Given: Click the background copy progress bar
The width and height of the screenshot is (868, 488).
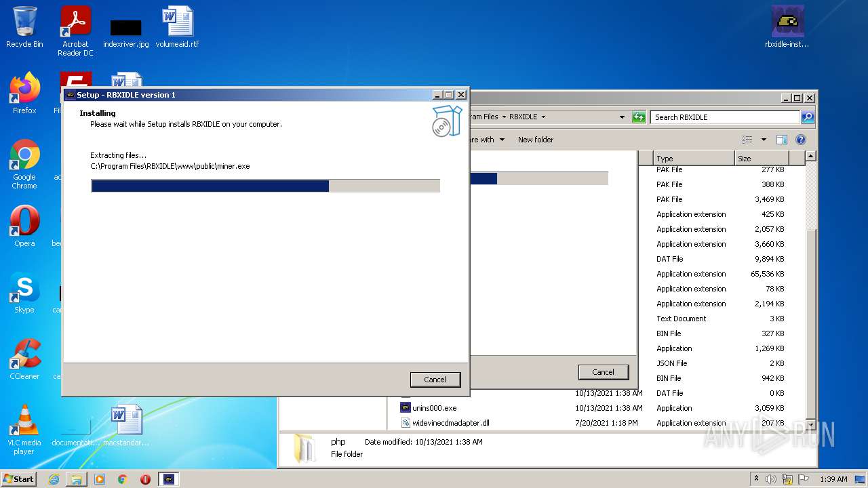Looking at the screenshot, I should click(x=538, y=178).
